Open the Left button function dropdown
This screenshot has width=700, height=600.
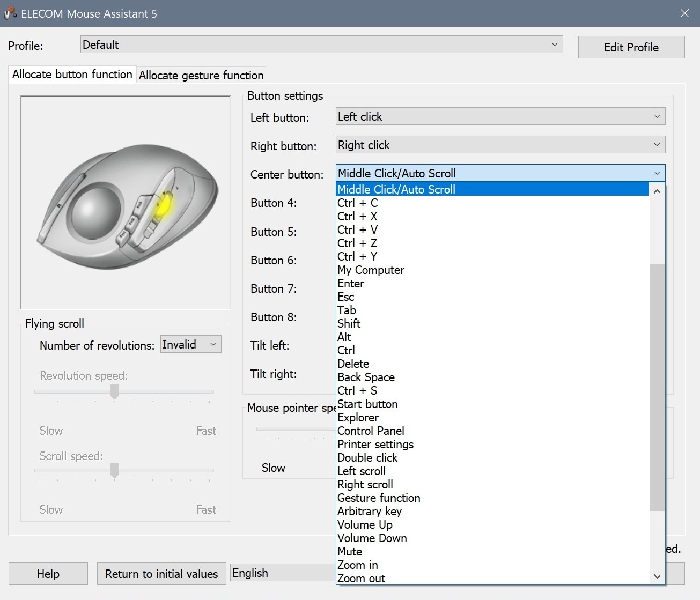[500, 116]
